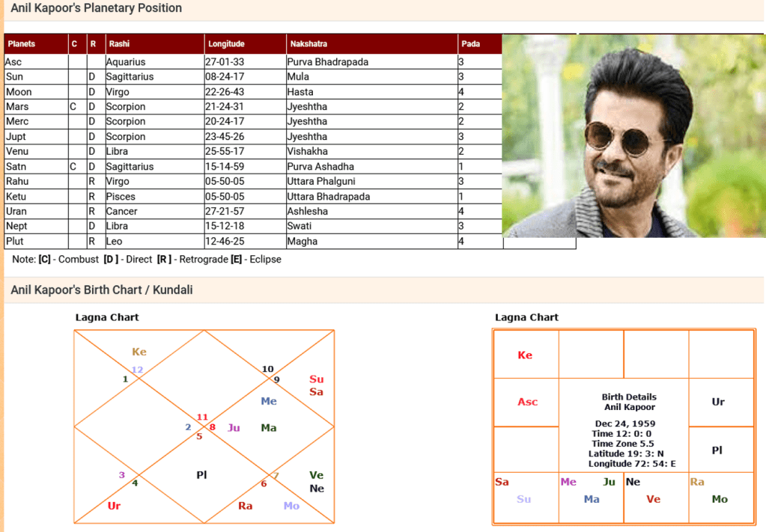The width and height of the screenshot is (766, 532).
Task: Click the Aquarius cell in Asc row
Action: pos(126,62)
